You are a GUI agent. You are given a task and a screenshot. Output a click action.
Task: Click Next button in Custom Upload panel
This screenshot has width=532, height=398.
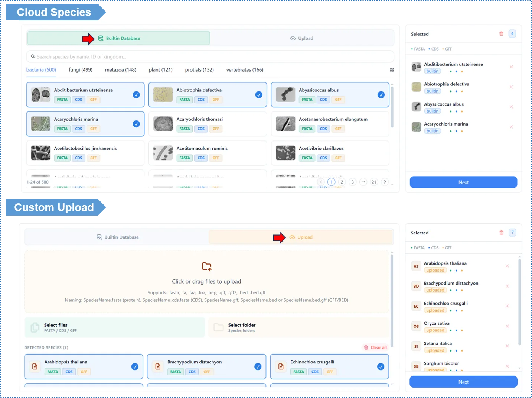463,382
